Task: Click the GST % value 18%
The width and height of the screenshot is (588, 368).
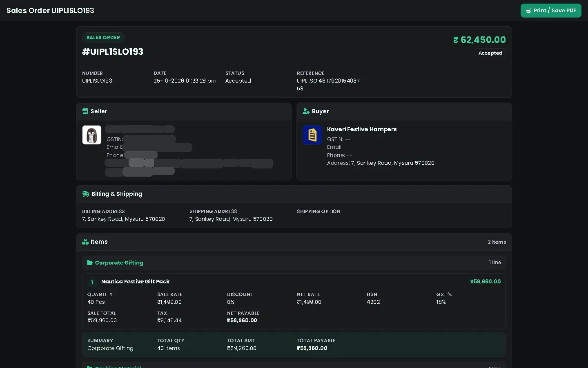Action: pos(441,302)
